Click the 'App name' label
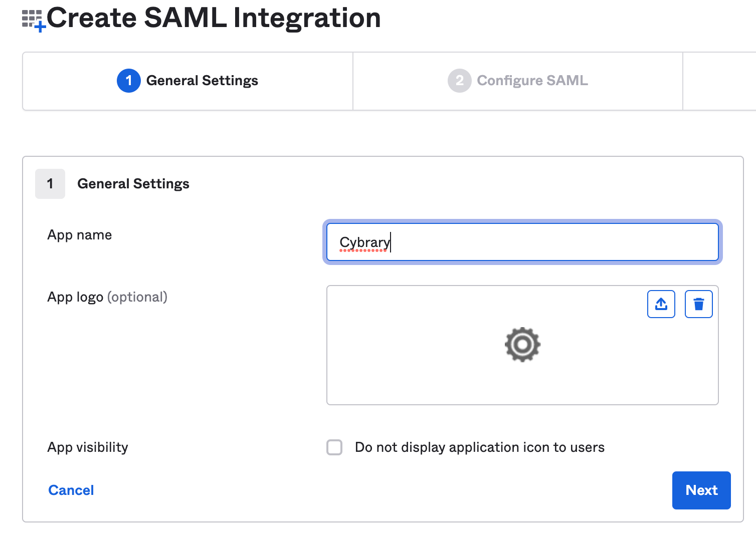Screen dimensions: 756x534 point(80,235)
